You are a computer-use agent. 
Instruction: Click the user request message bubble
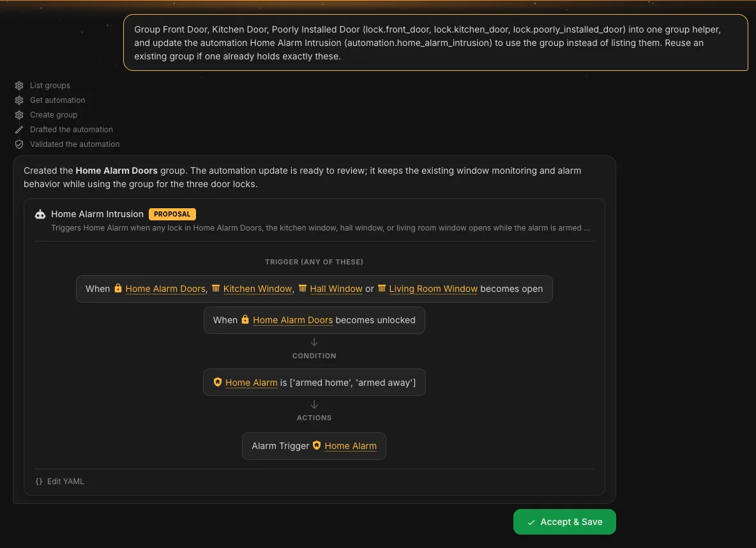pos(436,42)
